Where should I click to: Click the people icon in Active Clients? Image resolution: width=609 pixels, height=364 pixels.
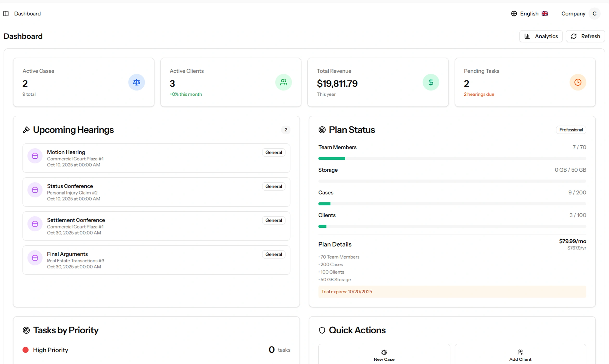(x=283, y=82)
